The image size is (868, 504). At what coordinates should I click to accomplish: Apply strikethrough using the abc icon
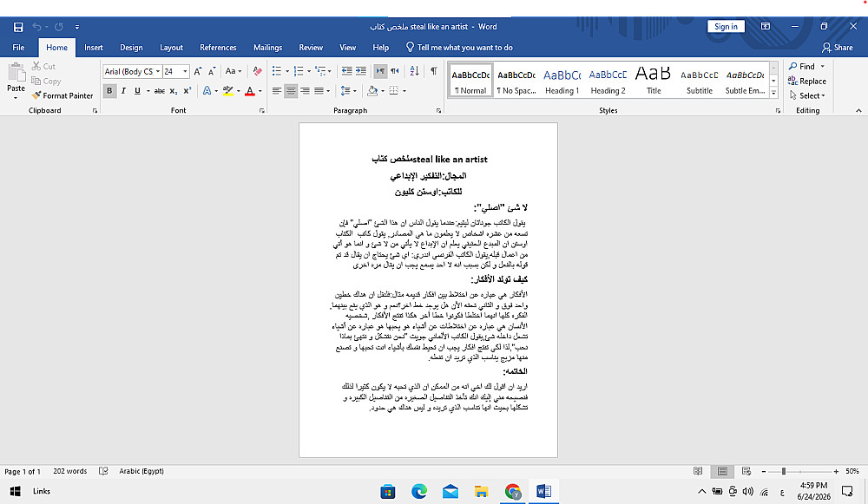coord(160,91)
